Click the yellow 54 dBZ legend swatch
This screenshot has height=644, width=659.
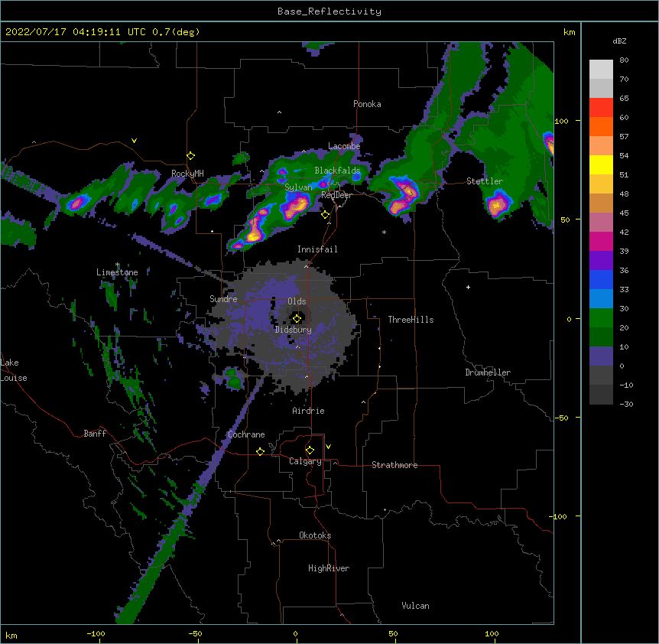[601, 164]
